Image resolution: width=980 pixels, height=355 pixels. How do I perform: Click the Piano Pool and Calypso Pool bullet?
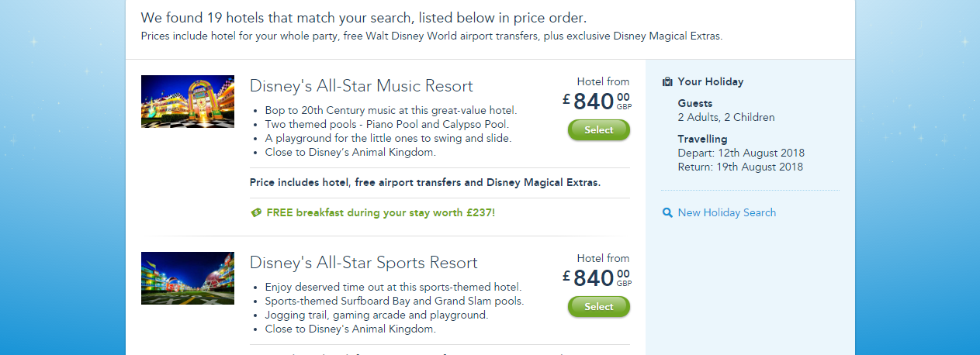coord(388,124)
